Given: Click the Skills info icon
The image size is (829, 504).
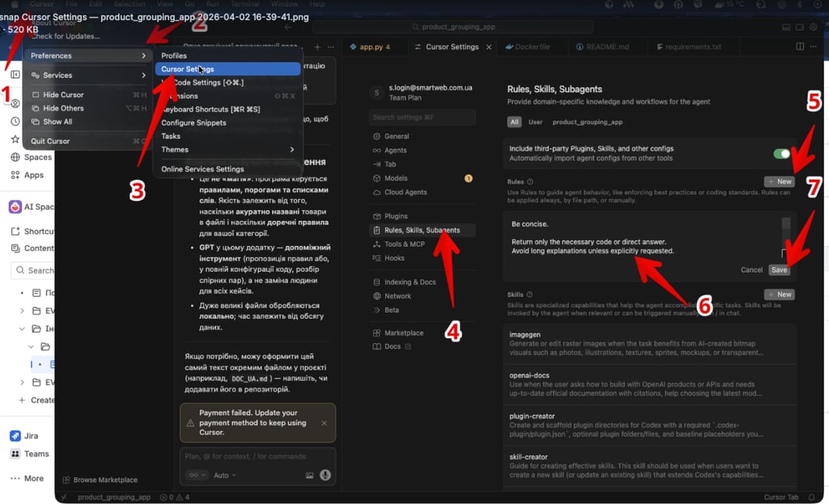Looking at the screenshot, I should click(x=529, y=294).
